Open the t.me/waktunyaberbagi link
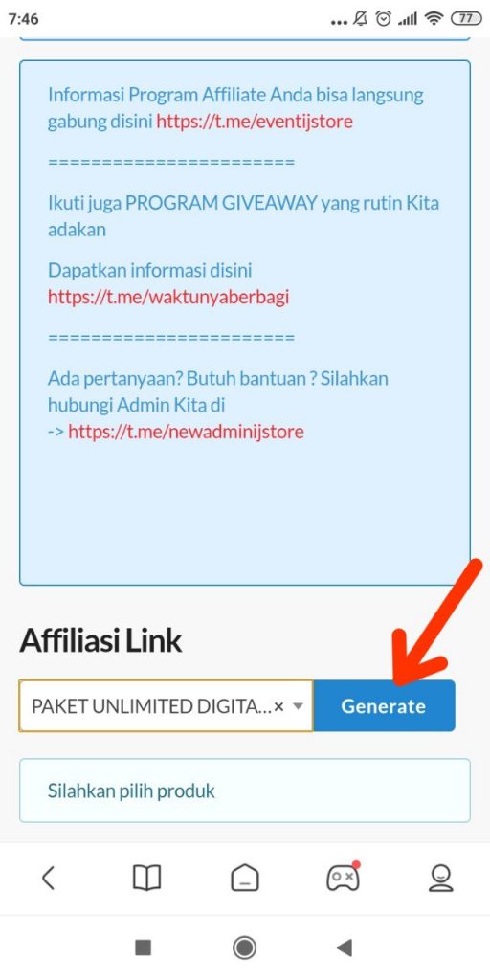 pyautogui.click(x=168, y=297)
